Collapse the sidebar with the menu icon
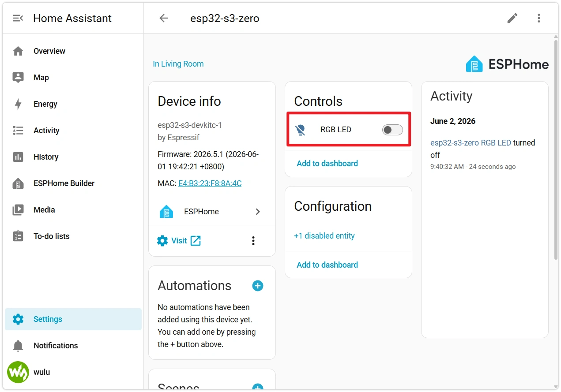This screenshot has height=392, width=561. [18, 18]
